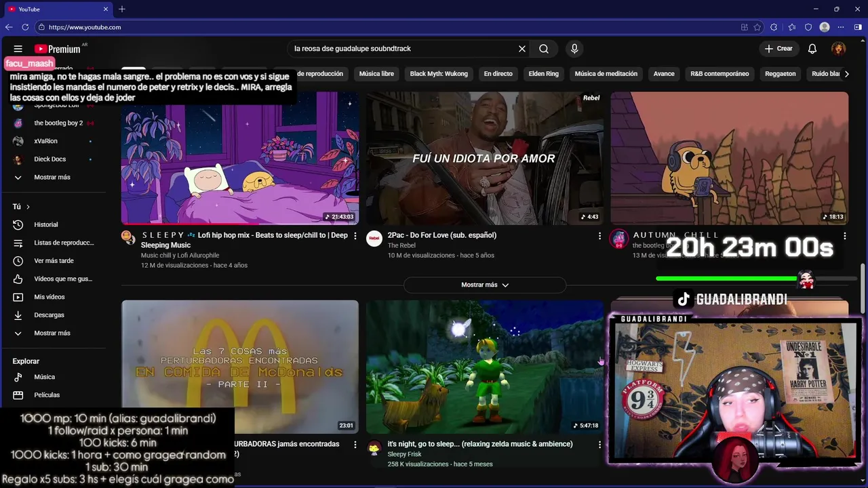Image resolution: width=868 pixels, height=488 pixels.
Task: Advance filter chips with right arrow
Action: tap(846, 74)
